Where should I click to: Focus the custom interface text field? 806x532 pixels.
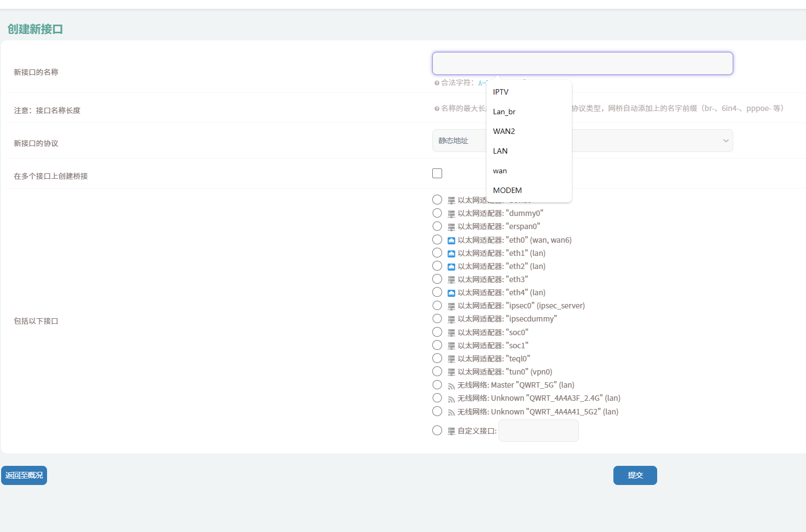(538, 431)
